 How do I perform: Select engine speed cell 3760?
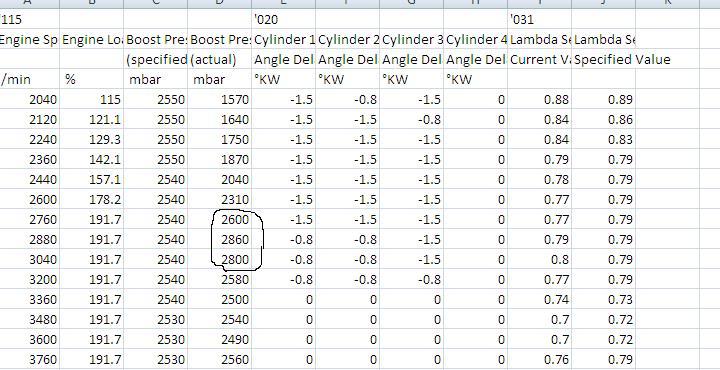(x=29, y=359)
